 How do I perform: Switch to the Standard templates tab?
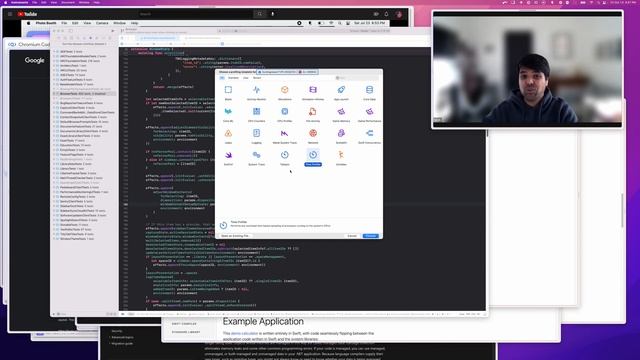point(233,78)
